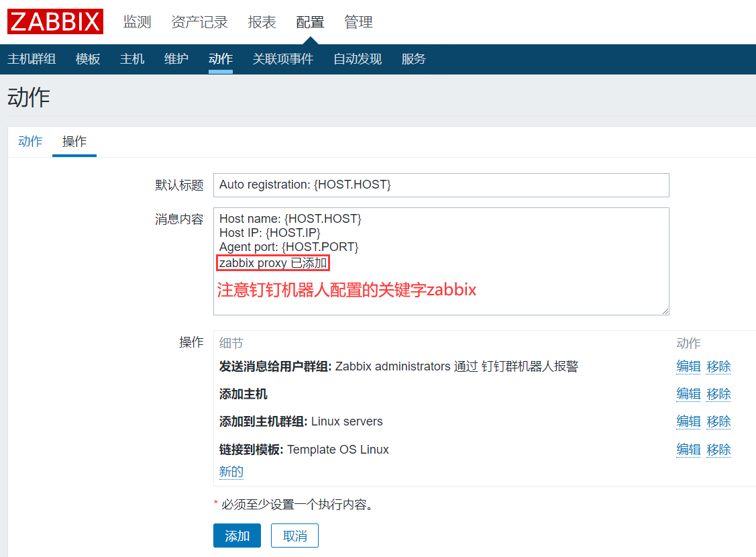The width and height of the screenshot is (756, 557).
Task: Select the 配置 top menu
Action: pos(310,22)
